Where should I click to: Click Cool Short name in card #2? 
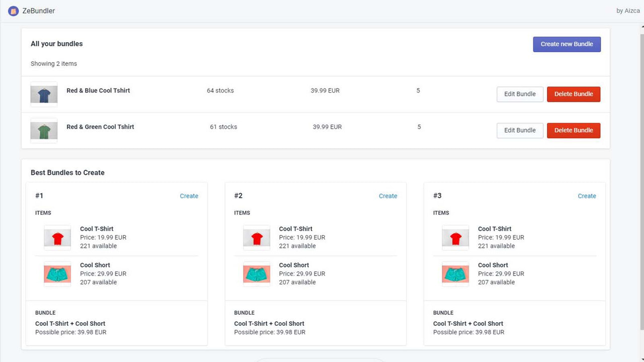coord(294,265)
